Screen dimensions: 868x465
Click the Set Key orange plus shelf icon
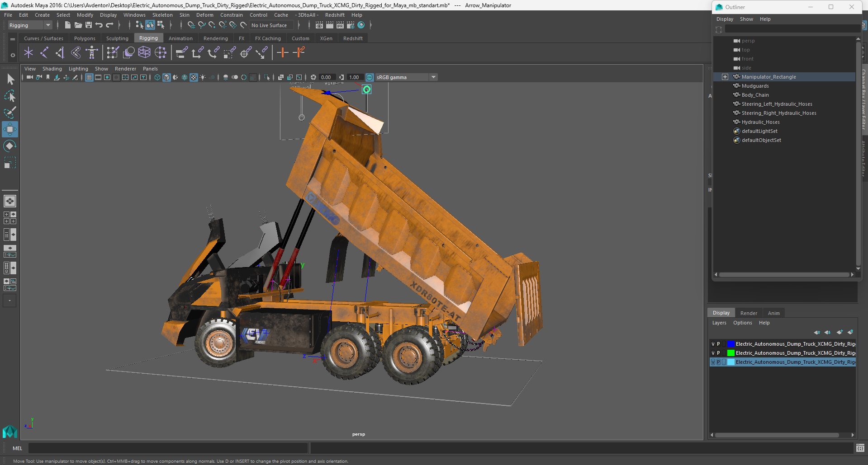pos(282,53)
